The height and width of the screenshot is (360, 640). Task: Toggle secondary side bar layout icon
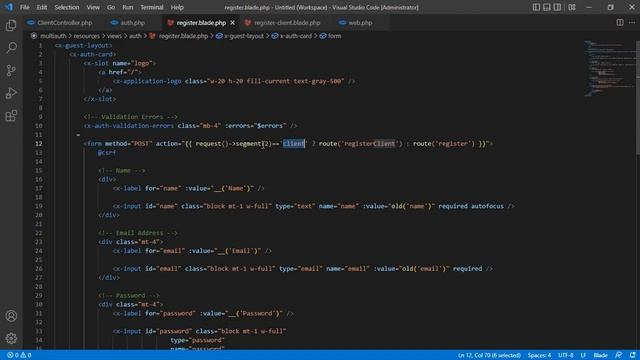[x=557, y=7]
